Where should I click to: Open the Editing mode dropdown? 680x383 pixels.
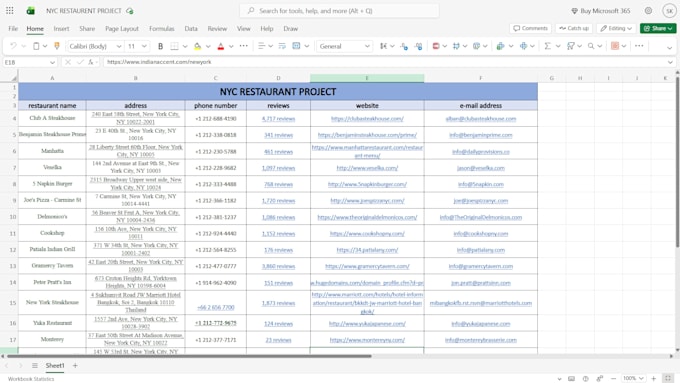click(616, 28)
